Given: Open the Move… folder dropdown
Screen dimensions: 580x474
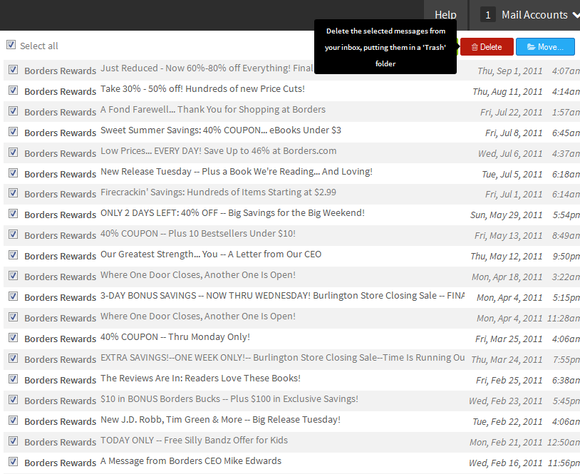Looking at the screenshot, I should (545, 47).
